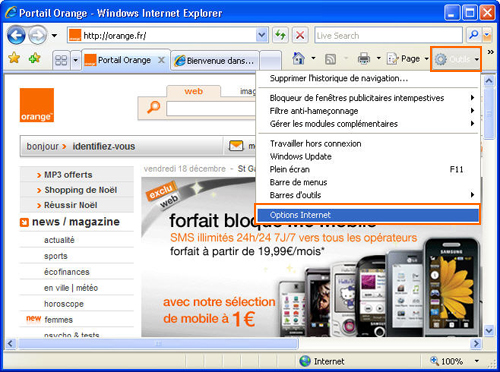The width and height of the screenshot is (500, 372).
Task: Open the Print options dropdown arrow
Action: tap(379, 59)
